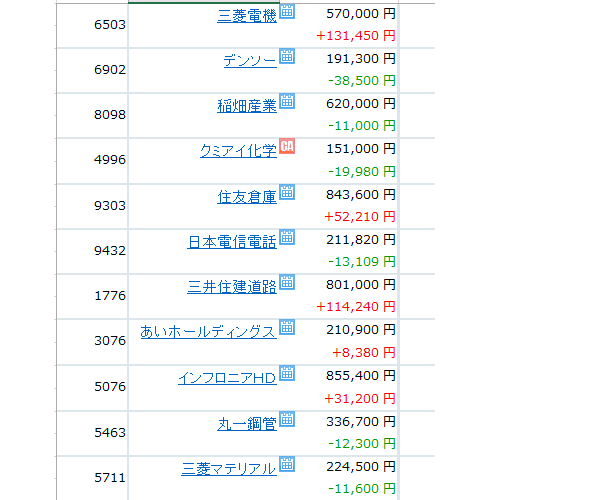Open the 日本電信電話 link
600x500 pixels.
tap(232, 242)
